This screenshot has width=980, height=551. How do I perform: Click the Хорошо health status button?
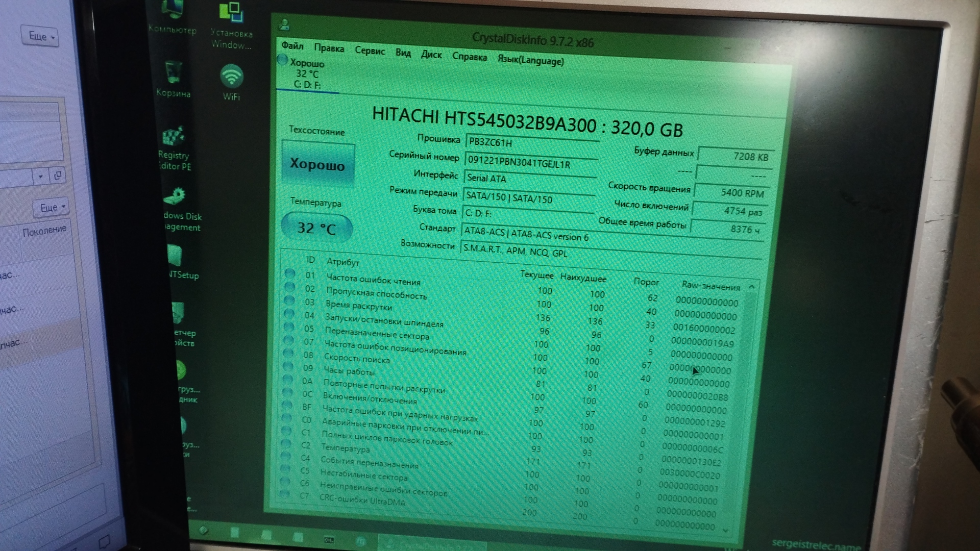pyautogui.click(x=317, y=164)
